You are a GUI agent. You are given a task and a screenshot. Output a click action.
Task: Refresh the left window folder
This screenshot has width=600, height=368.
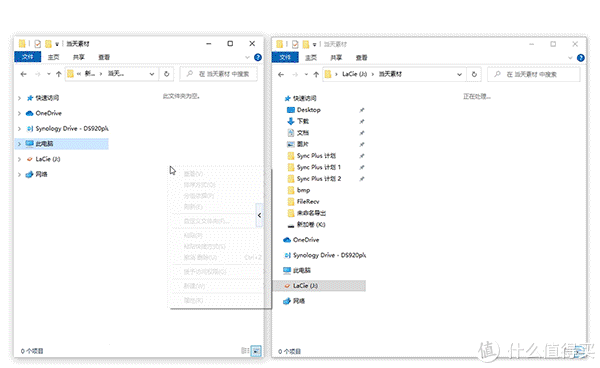pyautogui.click(x=166, y=74)
